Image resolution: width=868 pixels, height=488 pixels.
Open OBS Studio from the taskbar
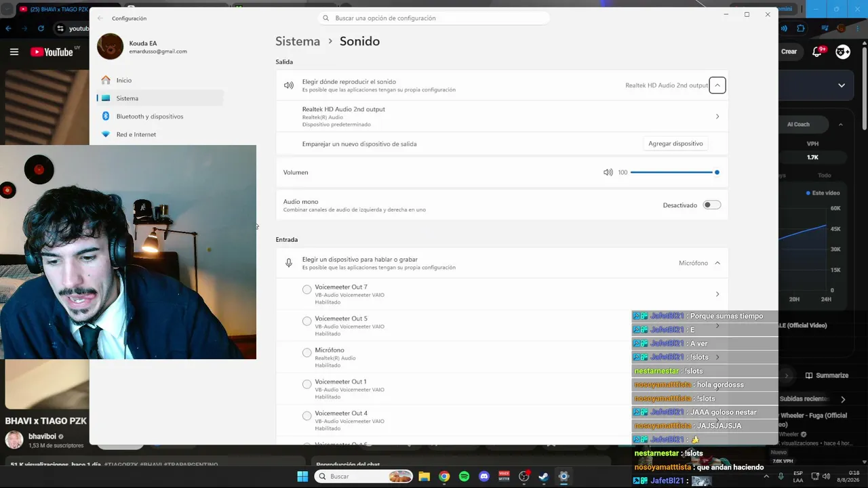524,476
